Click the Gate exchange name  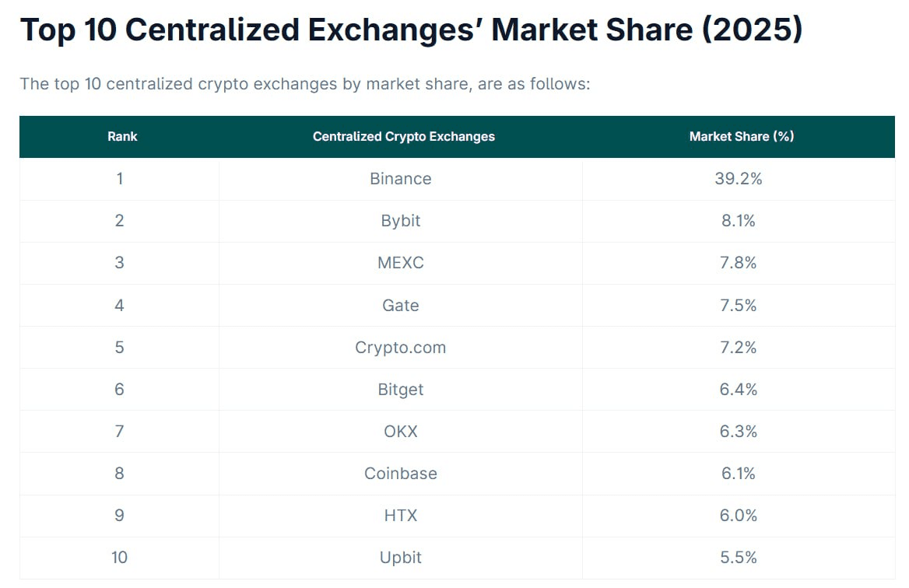click(x=400, y=305)
